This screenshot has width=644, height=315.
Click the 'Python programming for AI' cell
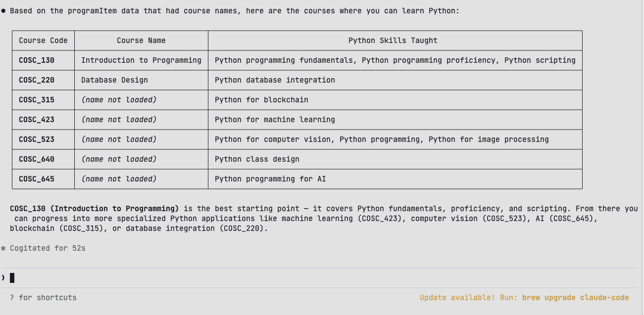(270, 179)
